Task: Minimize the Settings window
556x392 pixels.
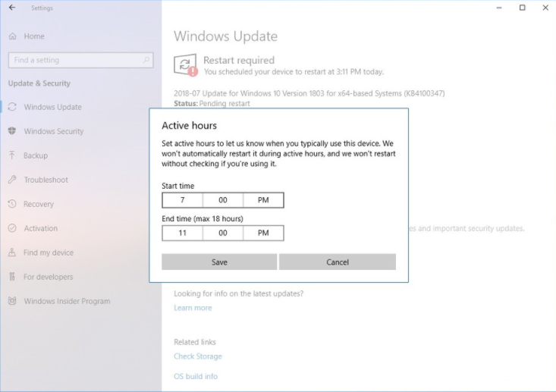Action: (499, 8)
